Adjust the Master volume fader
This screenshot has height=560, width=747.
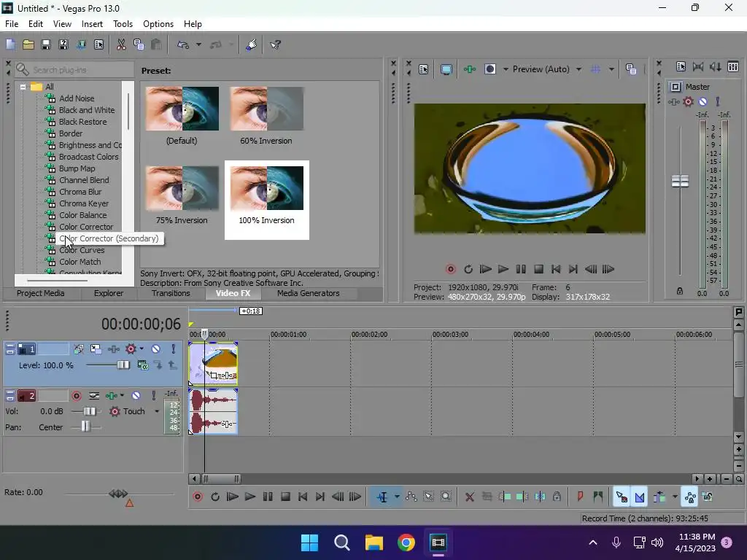pos(680,181)
